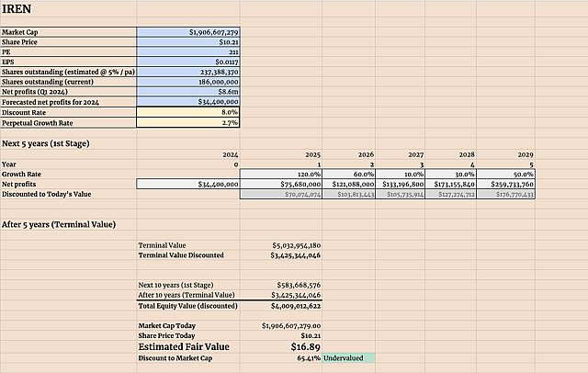Screen dimensions: 588x373
Task: Select the Market Cap label cell
Action: 68,32
